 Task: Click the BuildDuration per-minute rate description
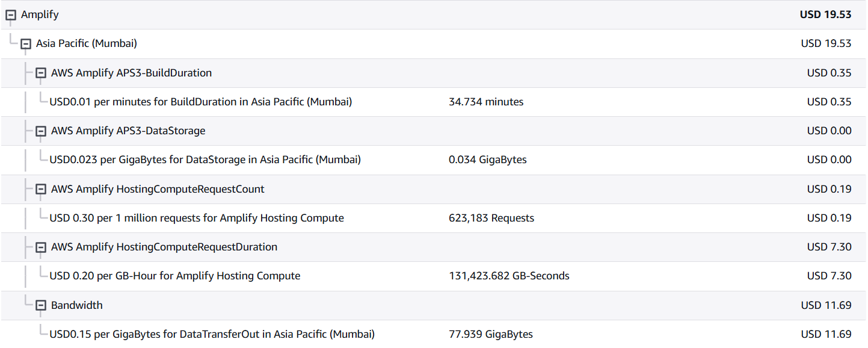coord(200,102)
